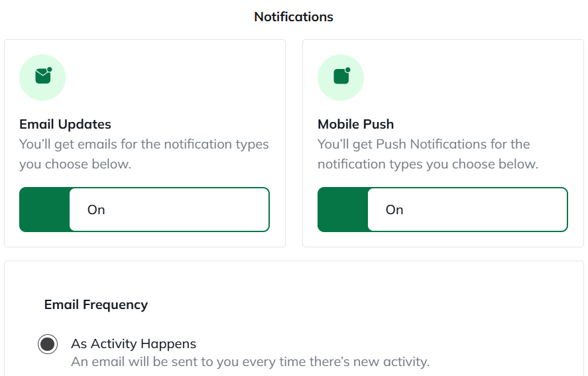
Task: Click the Email Updates envelope icon
Action: coord(43,76)
